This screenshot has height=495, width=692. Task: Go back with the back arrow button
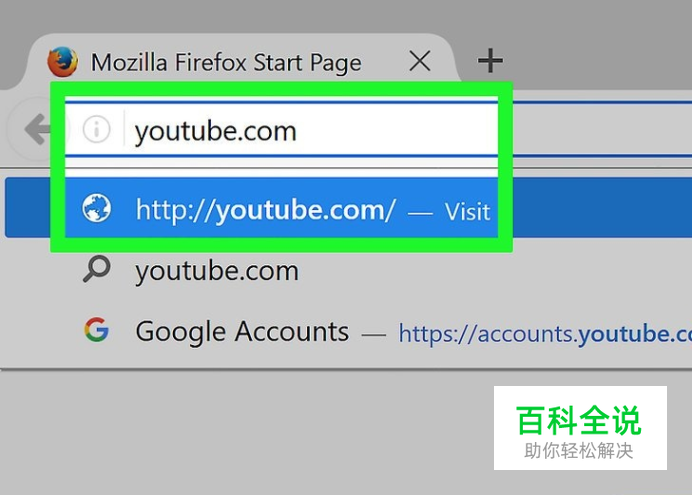37,129
